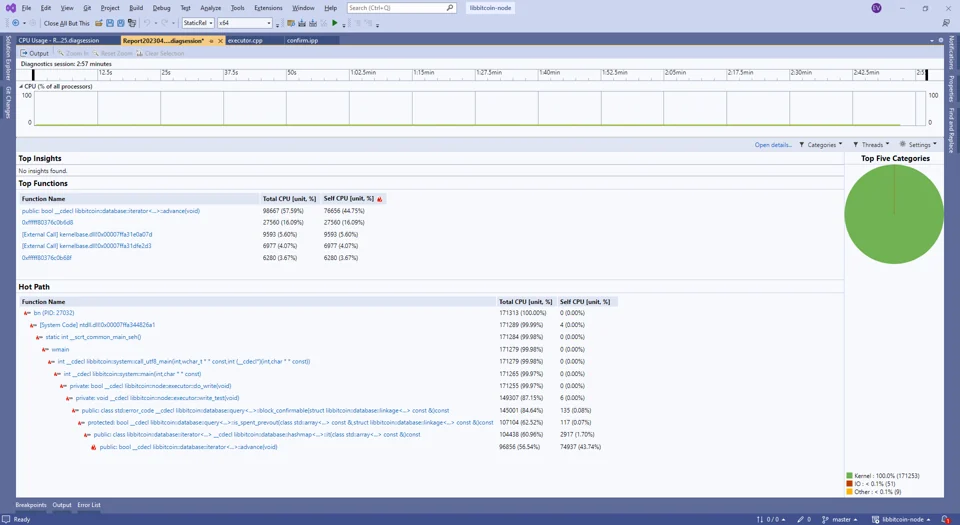This screenshot has width=960, height=525.
Task: Click the Redo icon
Action: point(165,23)
